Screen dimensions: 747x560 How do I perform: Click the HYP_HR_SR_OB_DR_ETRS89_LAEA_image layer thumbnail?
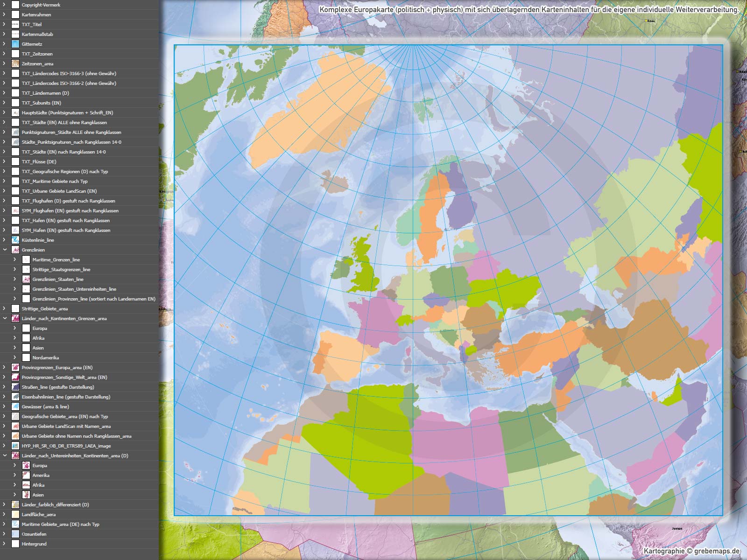click(x=15, y=446)
